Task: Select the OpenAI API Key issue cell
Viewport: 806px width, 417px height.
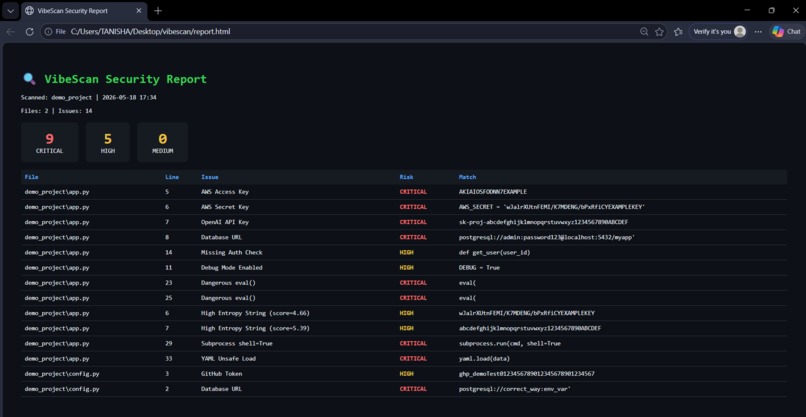Action: tap(225, 222)
